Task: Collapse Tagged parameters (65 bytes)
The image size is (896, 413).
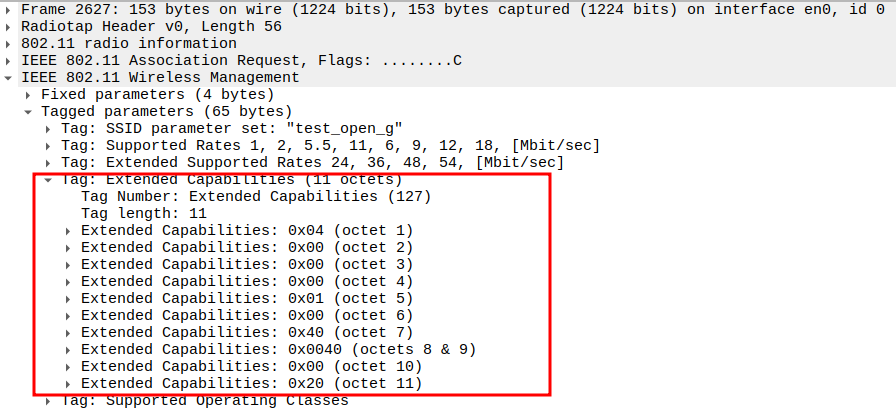Action: pos(29,111)
